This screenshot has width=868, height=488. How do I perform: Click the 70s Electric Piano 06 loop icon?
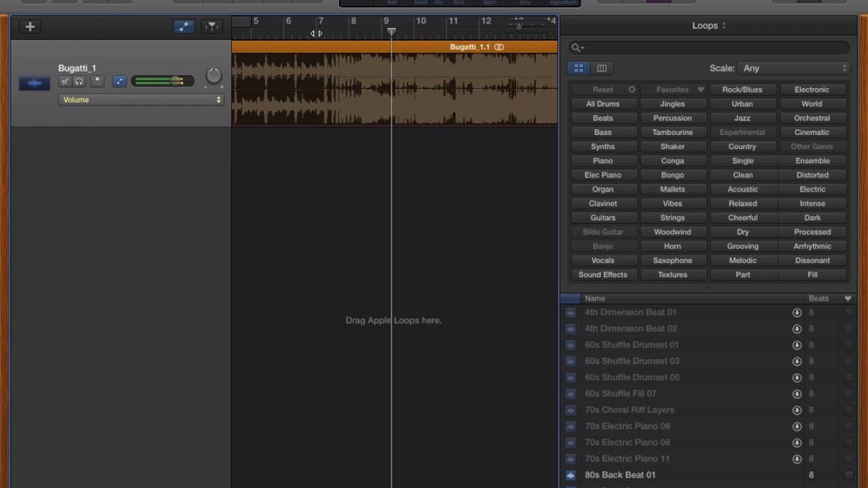(570, 426)
